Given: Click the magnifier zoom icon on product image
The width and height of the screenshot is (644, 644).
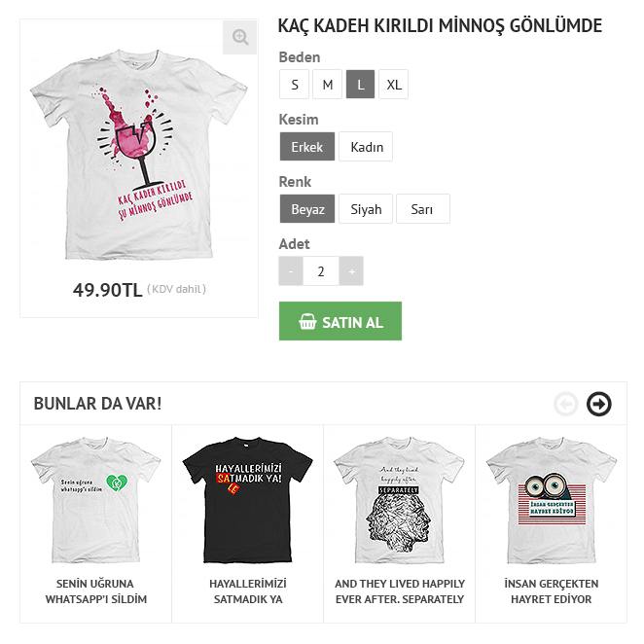Looking at the screenshot, I should coord(240,37).
